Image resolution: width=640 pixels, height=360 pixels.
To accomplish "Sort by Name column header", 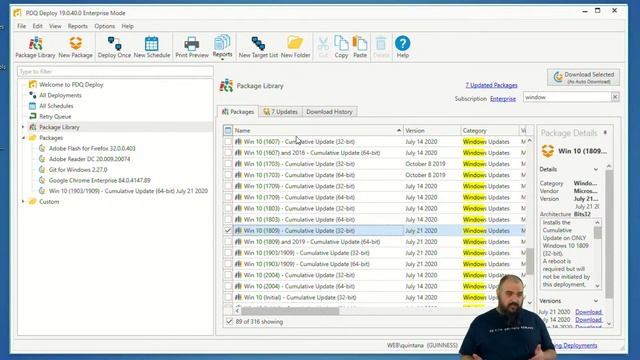I will [318, 131].
